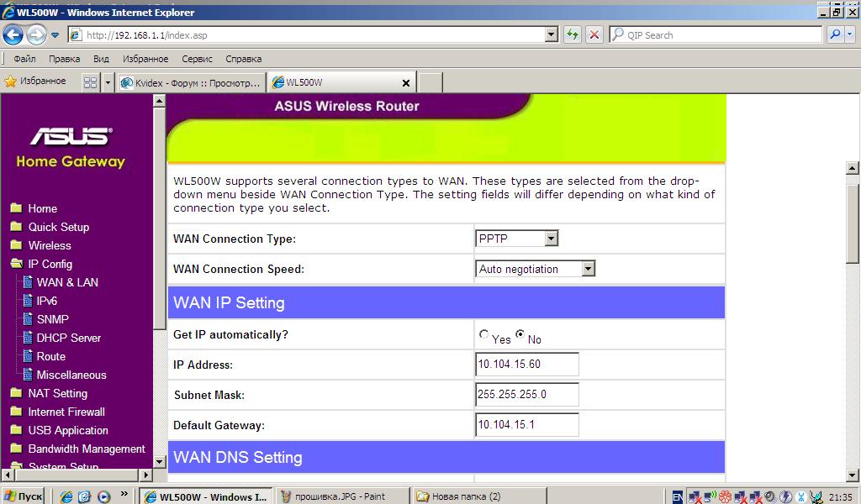Open the Home folder in sidebar

[x=42, y=208]
